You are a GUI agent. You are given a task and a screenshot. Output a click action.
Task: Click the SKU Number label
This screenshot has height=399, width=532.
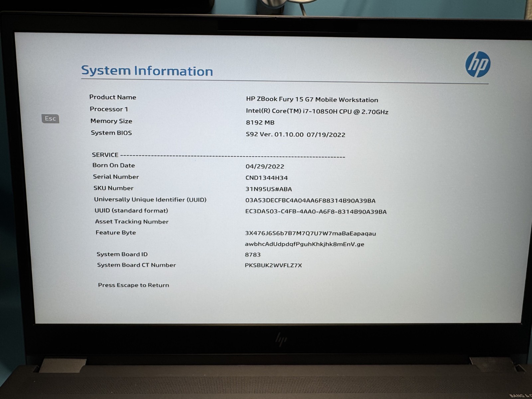click(113, 188)
